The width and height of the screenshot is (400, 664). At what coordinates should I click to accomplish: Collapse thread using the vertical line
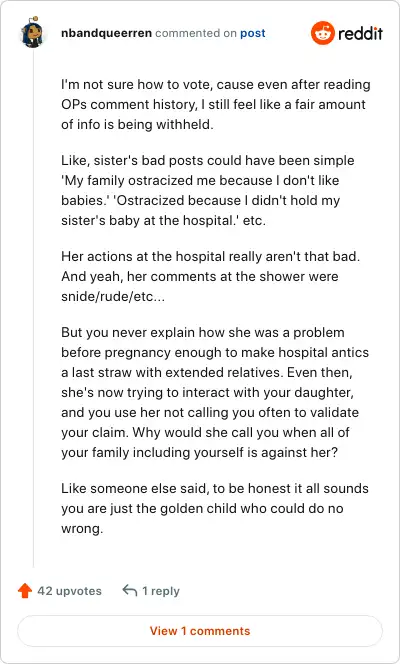pos(33,308)
